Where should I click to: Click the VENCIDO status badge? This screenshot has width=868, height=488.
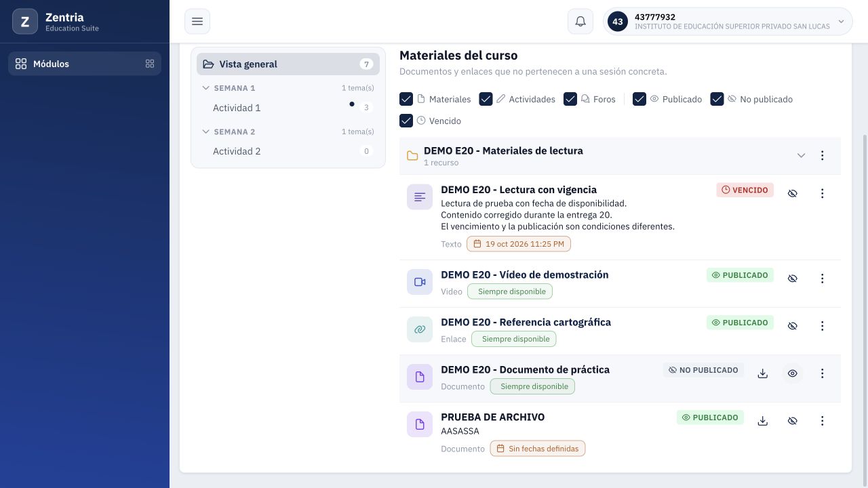(x=745, y=190)
